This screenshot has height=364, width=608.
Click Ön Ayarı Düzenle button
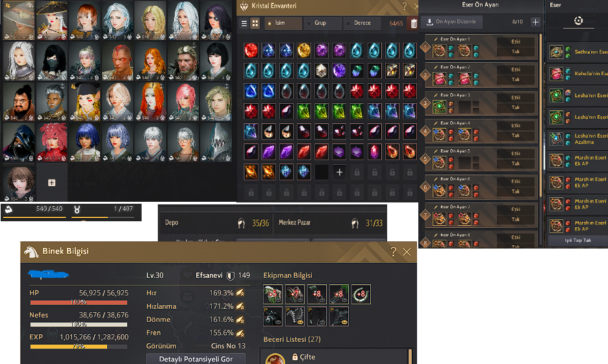[451, 21]
